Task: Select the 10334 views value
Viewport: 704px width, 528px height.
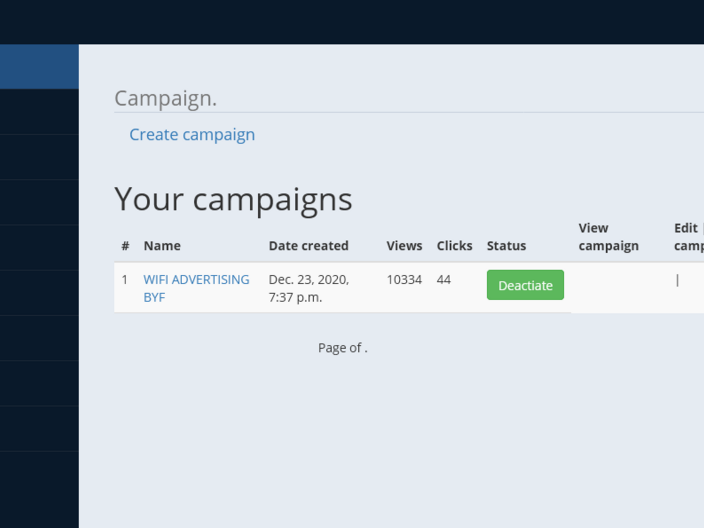Action: click(404, 280)
